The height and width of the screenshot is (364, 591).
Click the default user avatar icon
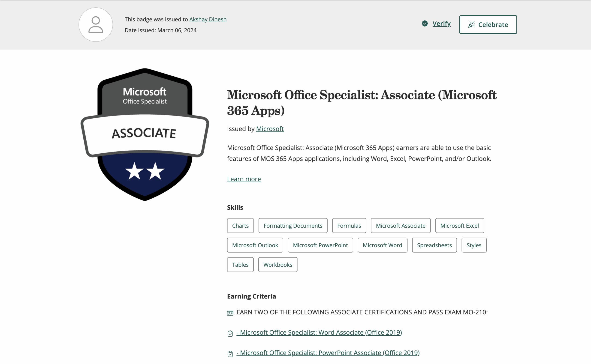tap(96, 24)
